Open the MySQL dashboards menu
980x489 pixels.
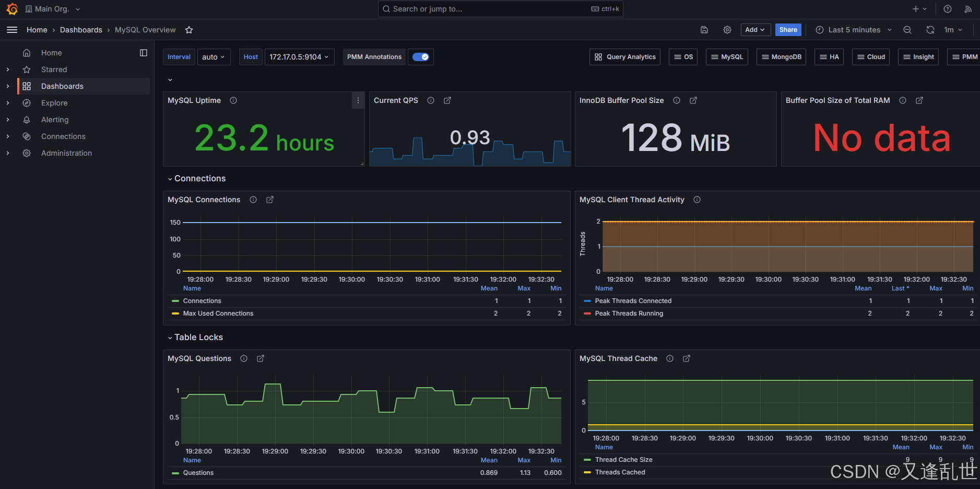[x=727, y=57]
